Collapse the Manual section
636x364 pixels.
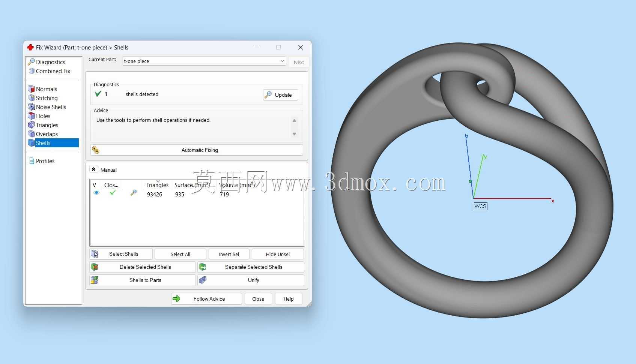point(94,169)
